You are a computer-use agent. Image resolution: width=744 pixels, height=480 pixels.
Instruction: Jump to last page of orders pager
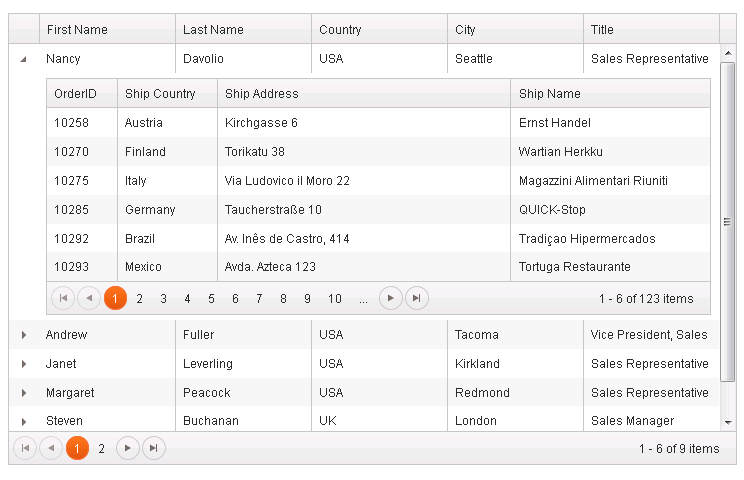coord(417,298)
